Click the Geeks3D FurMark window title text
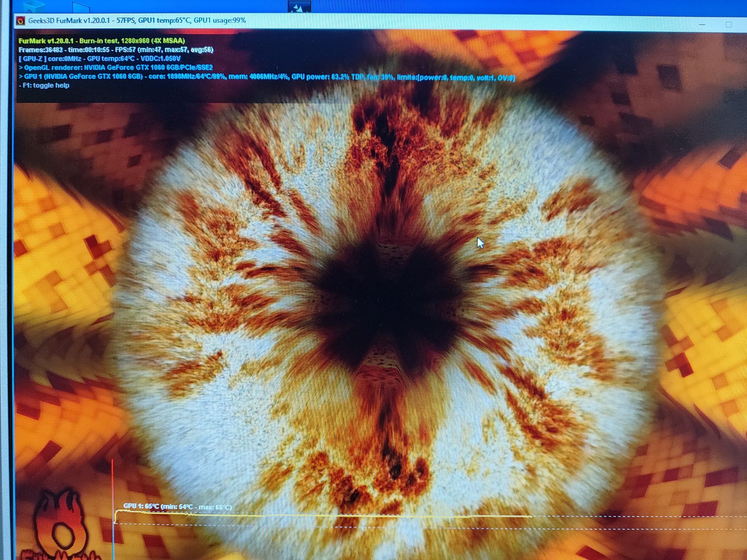747x560 pixels. coord(137,20)
